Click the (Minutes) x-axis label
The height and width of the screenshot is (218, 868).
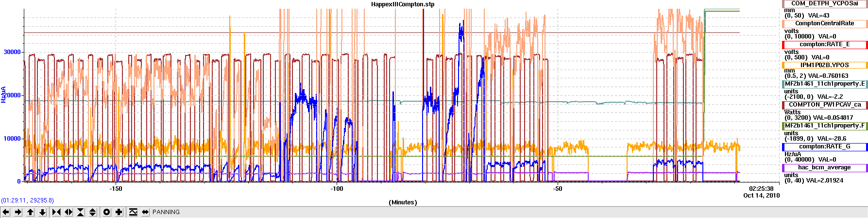click(x=403, y=202)
